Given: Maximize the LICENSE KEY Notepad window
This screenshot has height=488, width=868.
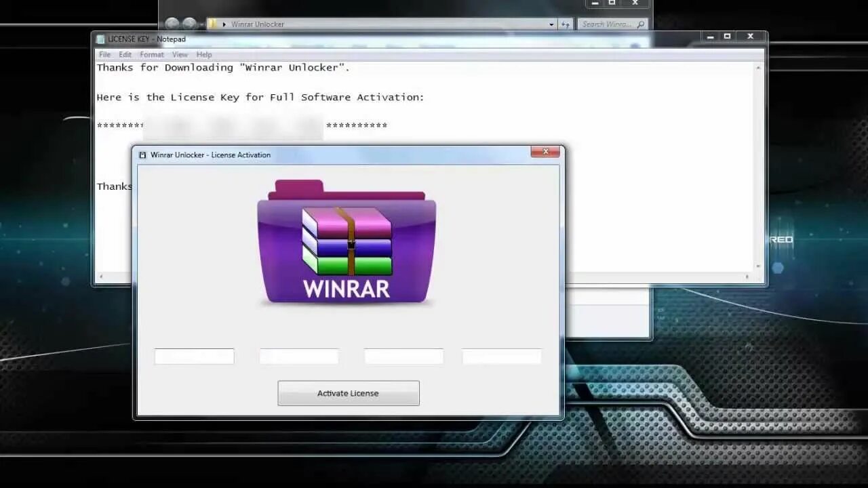Looking at the screenshot, I should click(x=727, y=36).
